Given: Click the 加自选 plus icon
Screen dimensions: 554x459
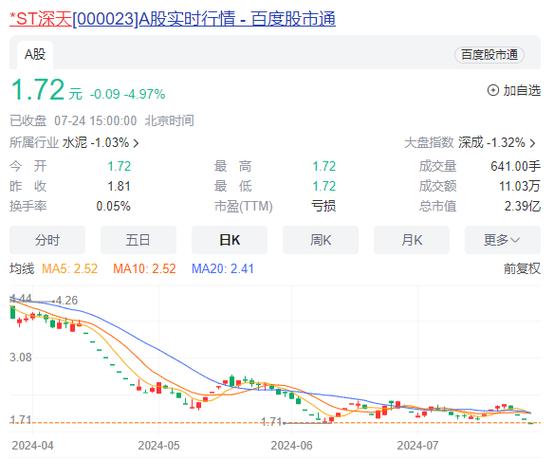Looking at the screenshot, I should pos(493,90).
